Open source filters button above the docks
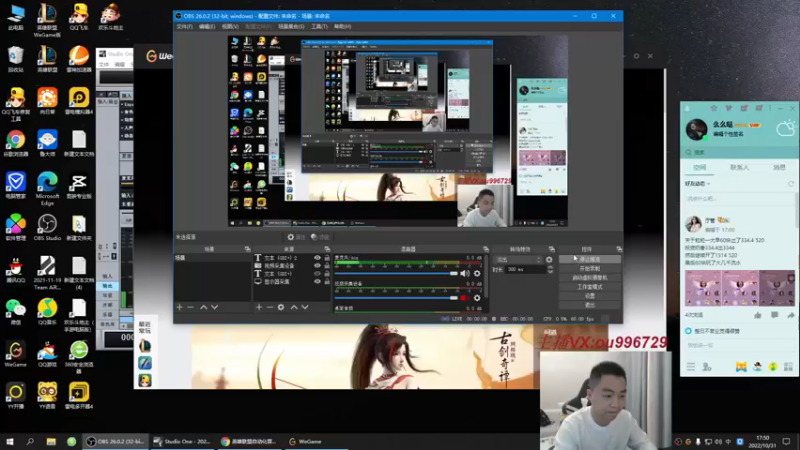This screenshot has height=450, width=800. (x=320, y=237)
